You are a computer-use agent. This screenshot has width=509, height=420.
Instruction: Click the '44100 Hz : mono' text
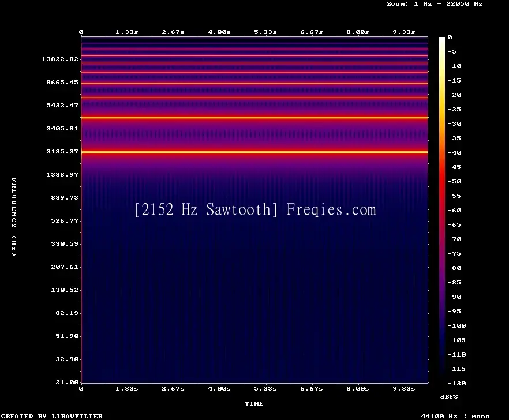pos(455,416)
